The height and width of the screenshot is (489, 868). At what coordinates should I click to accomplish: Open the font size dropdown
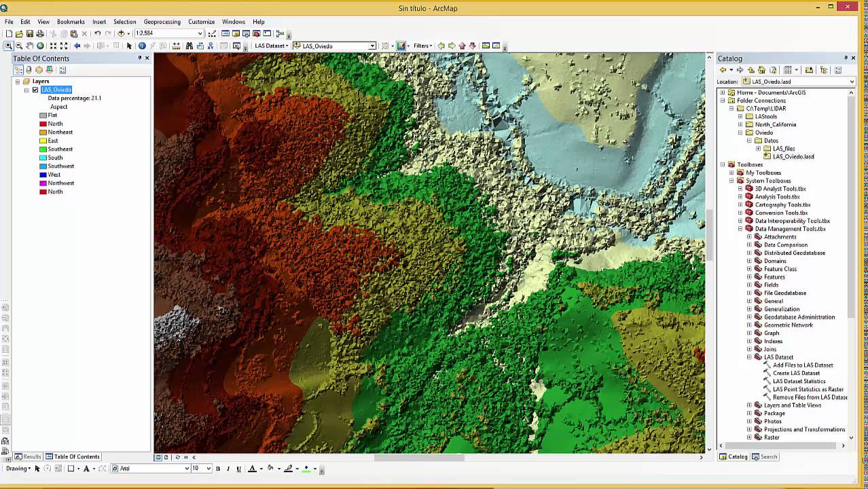click(x=208, y=469)
